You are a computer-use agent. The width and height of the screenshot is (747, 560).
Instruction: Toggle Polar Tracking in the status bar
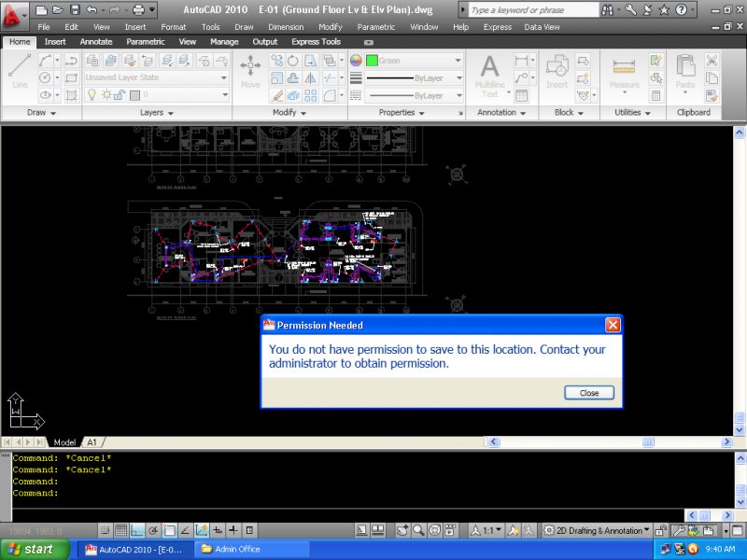coord(153,530)
